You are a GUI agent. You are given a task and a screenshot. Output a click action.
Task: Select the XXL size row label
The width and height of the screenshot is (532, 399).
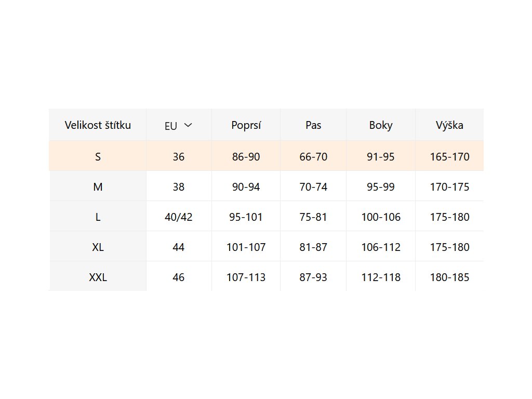click(x=98, y=277)
